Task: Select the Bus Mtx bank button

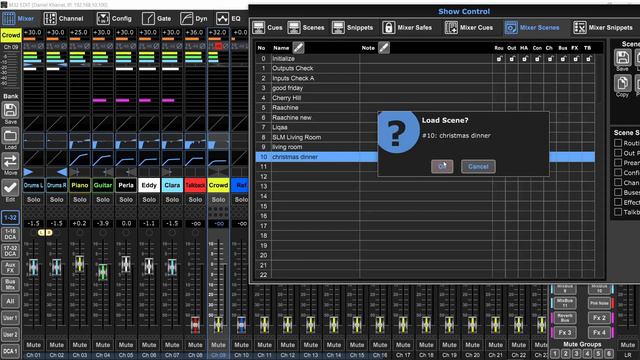Action: point(10,284)
